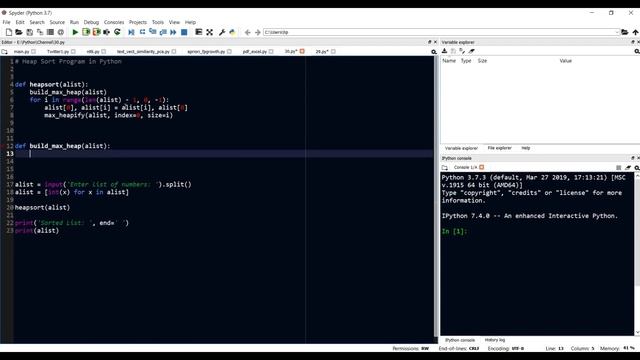This screenshot has height=360, width=640.
Task: Click the 'In [1]:' console prompt
Action: pyautogui.click(x=454, y=231)
